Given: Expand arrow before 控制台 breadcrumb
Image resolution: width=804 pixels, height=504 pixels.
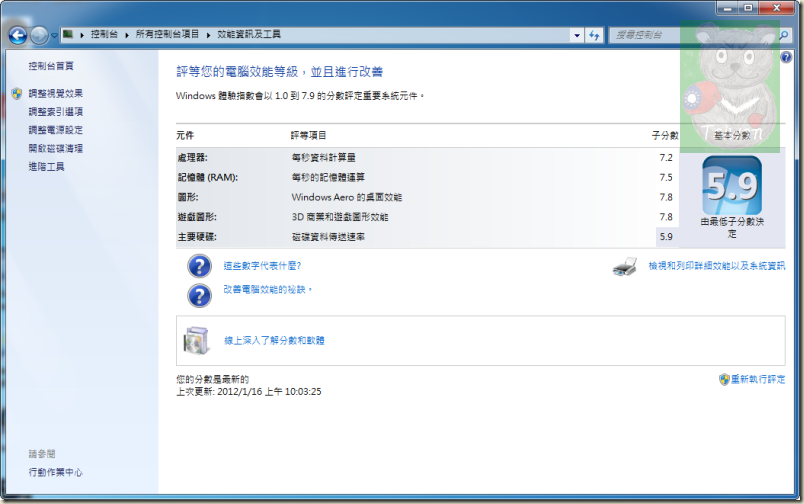Looking at the screenshot, I should (x=82, y=35).
